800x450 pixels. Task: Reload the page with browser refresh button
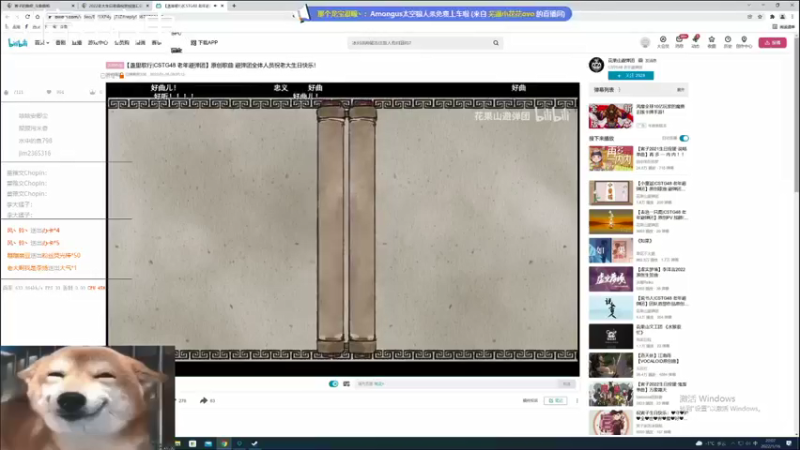coord(27,17)
